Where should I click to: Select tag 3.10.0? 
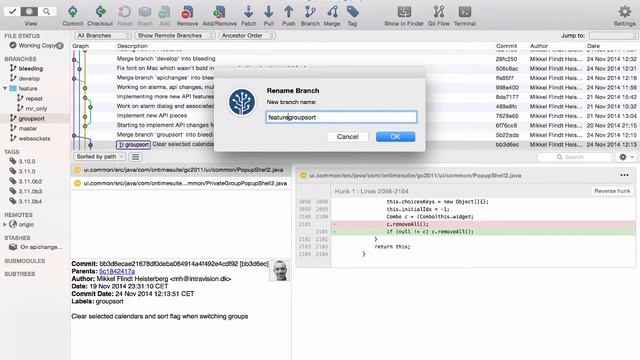click(27, 162)
